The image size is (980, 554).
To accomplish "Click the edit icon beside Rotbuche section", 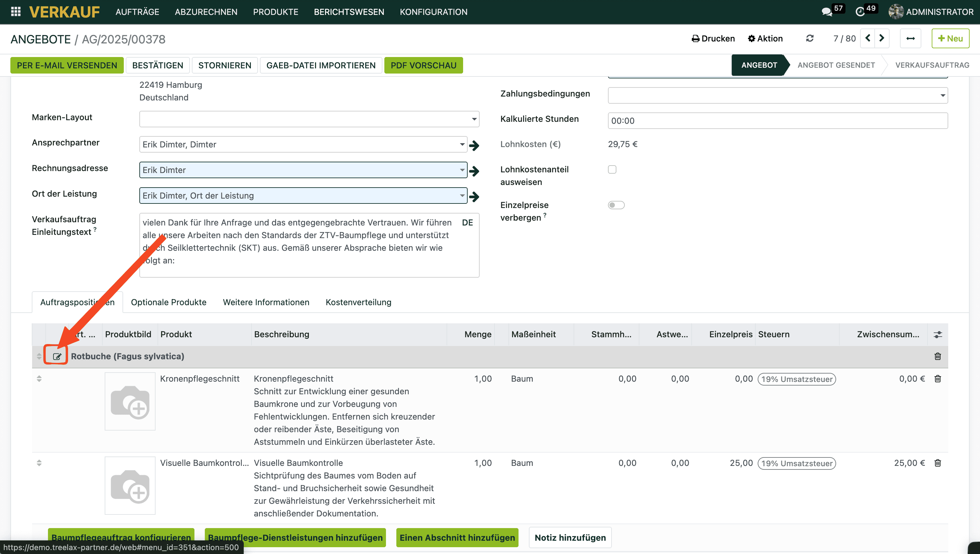I will (57, 356).
